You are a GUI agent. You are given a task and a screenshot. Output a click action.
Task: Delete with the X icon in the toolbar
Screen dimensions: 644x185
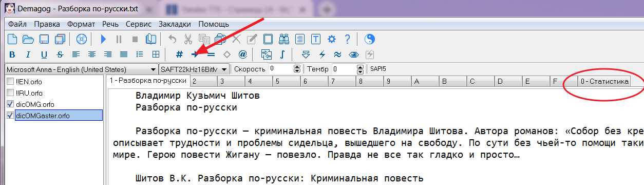click(x=236, y=39)
